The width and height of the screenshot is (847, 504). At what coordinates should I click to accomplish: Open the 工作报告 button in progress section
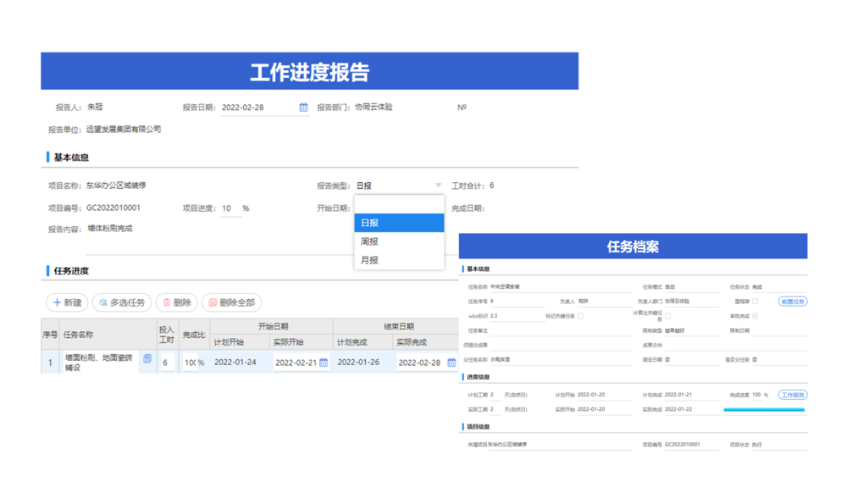[793, 394]
